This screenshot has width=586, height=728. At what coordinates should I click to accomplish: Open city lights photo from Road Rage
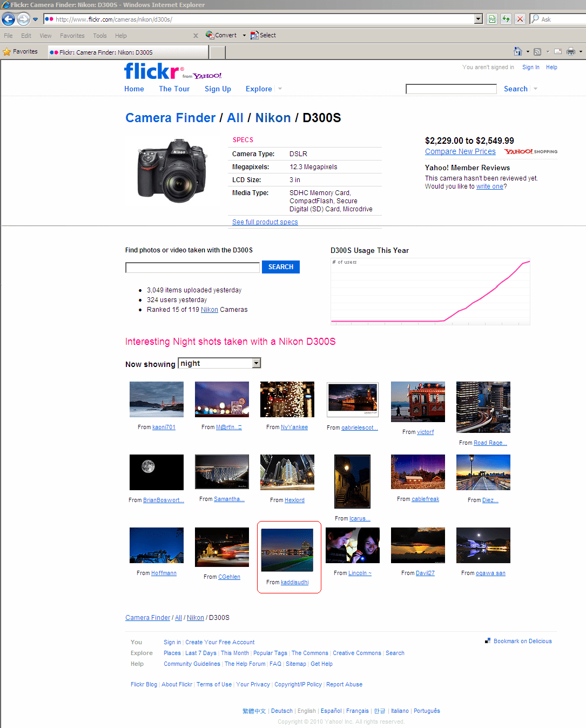click(x=483, y=407)
